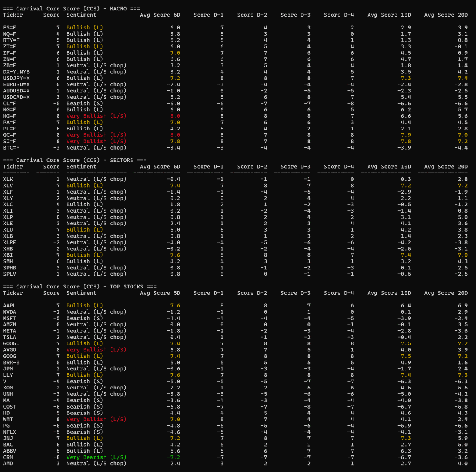Click the XLRE ticker
Viewport: 476px width, 472px height.
10,242
